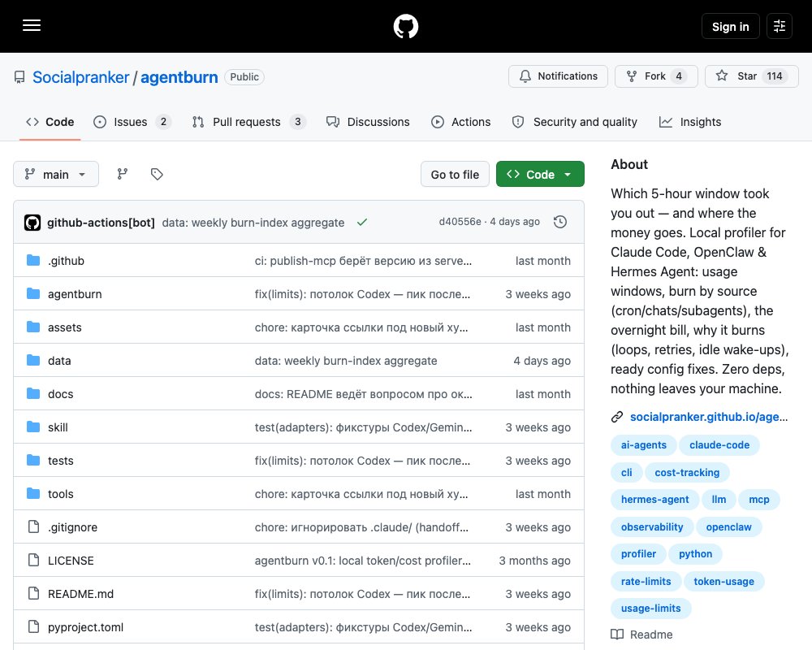The image size is (812, 650).
Task: Go to the GitHub homepage logo
Action: coord(405,26)
